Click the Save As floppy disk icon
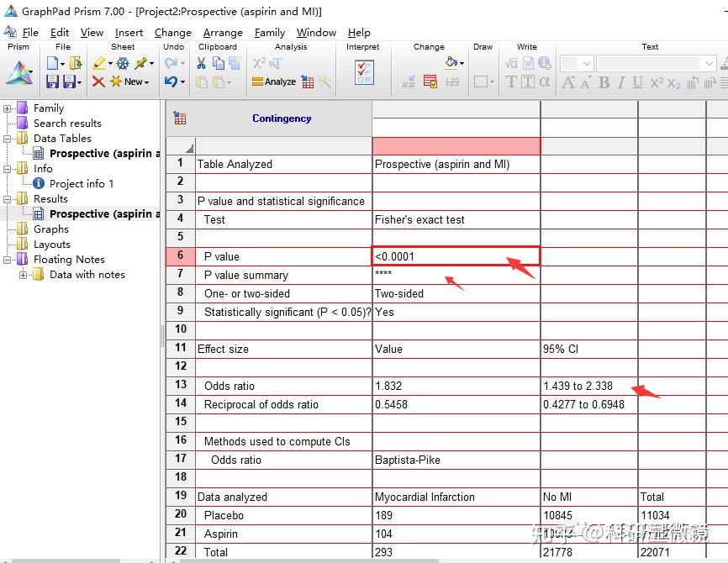Screen dimensions: 728x563 click(x=69, y=82)
